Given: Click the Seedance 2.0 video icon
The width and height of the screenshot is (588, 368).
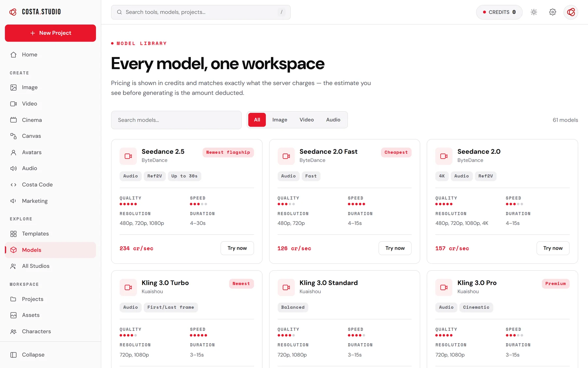Looking at the screenshot, I should pos(444,156).
